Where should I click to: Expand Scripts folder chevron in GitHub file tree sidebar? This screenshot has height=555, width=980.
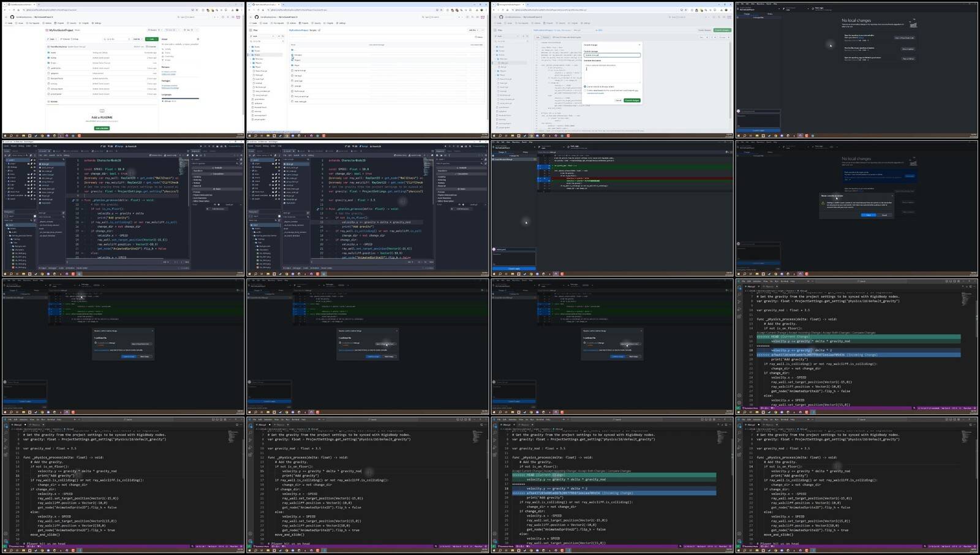pyautogui.click(x=249, y=55)
